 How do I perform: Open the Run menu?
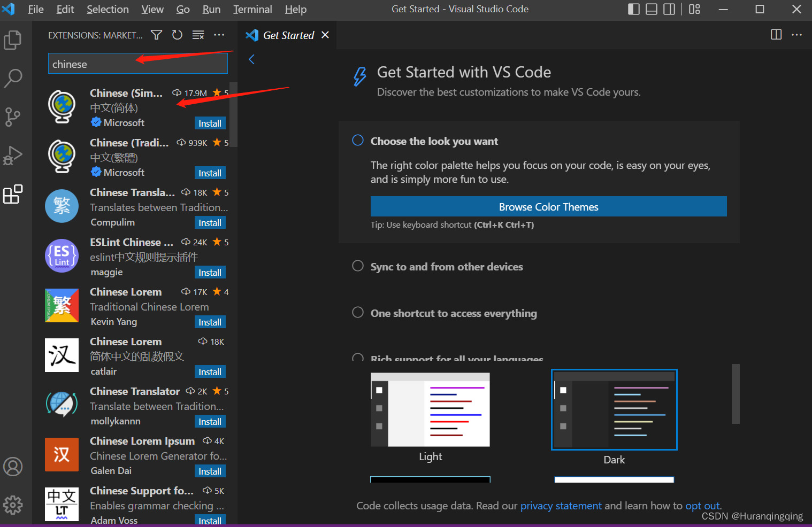click(211, 9)
